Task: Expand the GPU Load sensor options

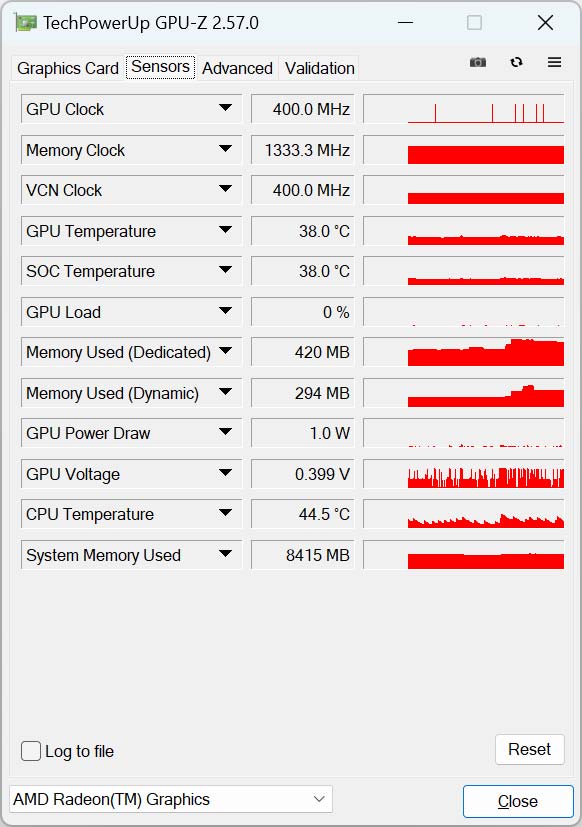Action: [x=225, y=311]
